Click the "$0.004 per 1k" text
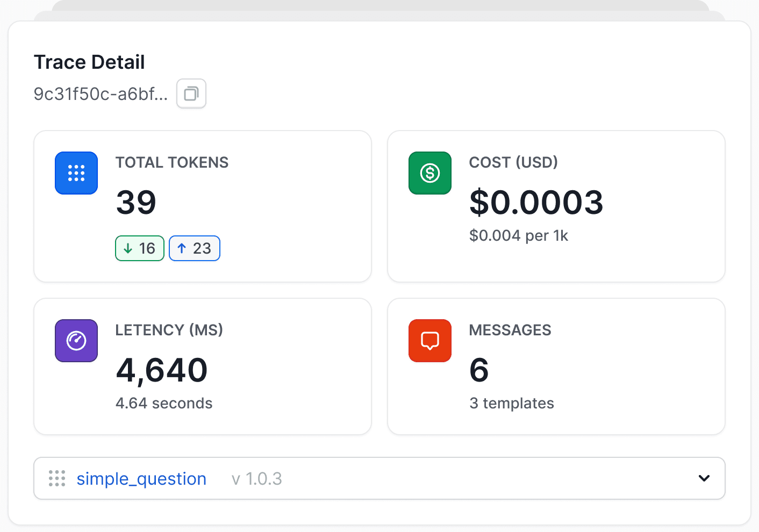Screen dimensions: 759x532 (x=519, y=235)
